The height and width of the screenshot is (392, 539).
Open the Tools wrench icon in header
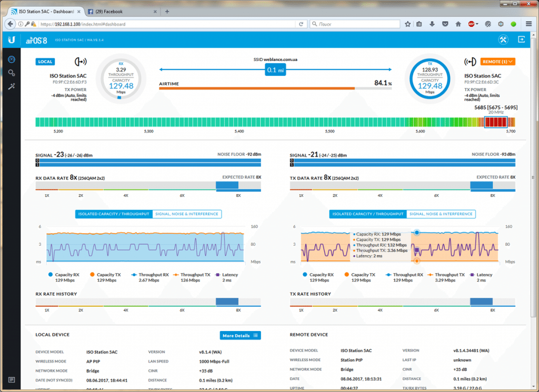tap(503, 40)
